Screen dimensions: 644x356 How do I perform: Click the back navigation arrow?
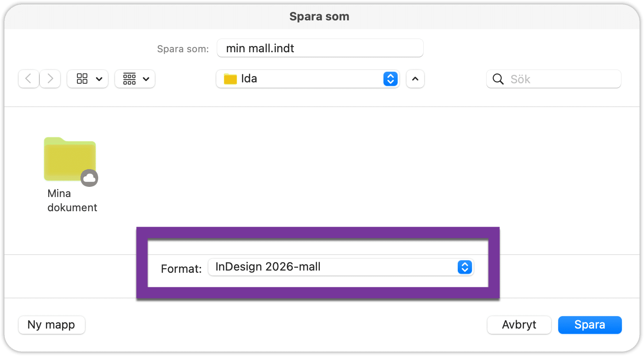pos(29,79)
